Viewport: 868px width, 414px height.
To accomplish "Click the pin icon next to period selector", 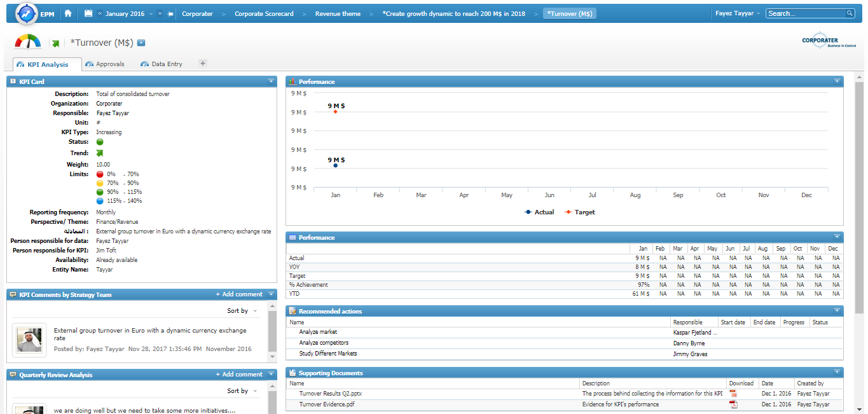I will point(170,13).
